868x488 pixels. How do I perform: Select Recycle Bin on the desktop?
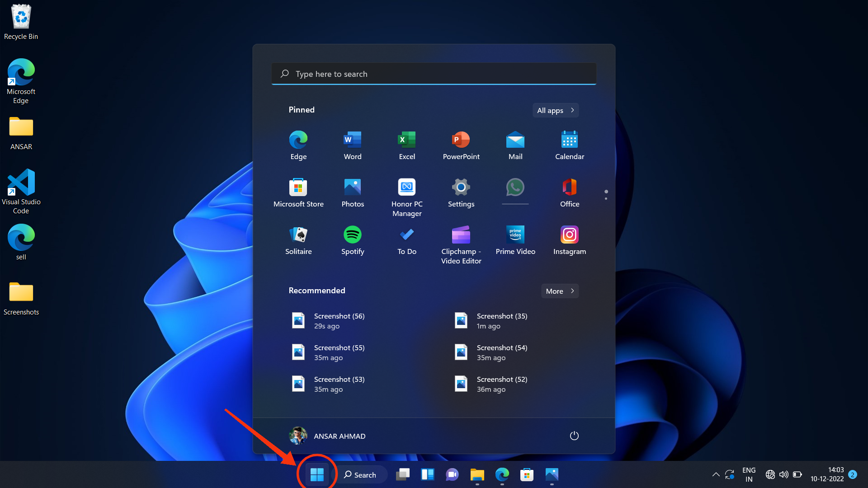21,22
